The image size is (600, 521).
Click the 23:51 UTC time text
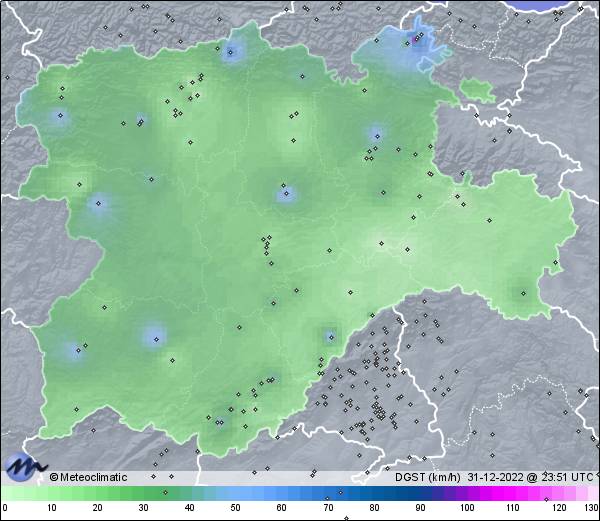coord(567,477)
